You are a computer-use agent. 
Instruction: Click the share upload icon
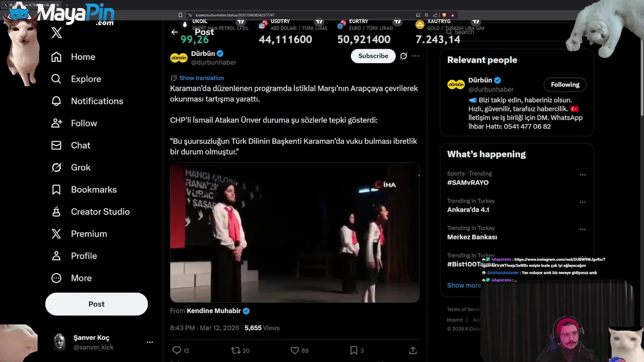coord(413,350)
